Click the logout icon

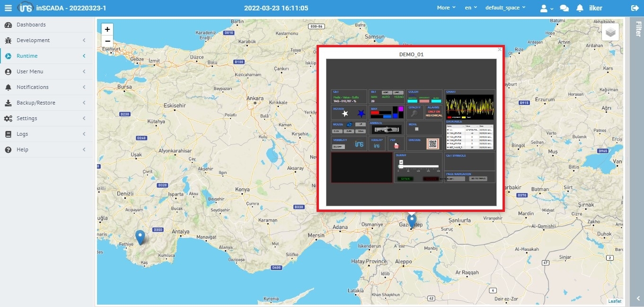[x=635, y=8]
